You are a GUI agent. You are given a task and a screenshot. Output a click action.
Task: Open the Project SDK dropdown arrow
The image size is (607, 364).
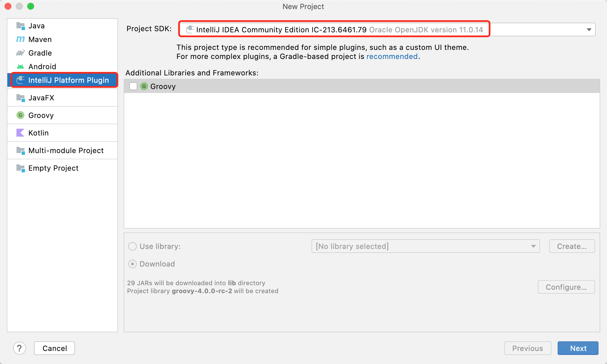(x=589, y=30)
